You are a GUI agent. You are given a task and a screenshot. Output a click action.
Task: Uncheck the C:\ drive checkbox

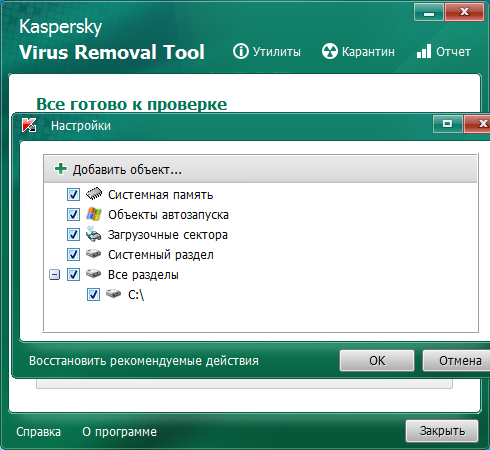point(93,294)
